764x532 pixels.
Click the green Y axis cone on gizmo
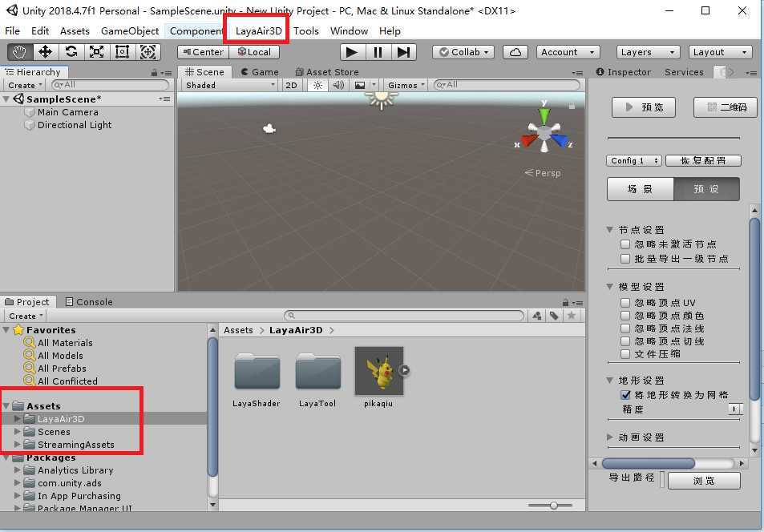click(544, 116)
